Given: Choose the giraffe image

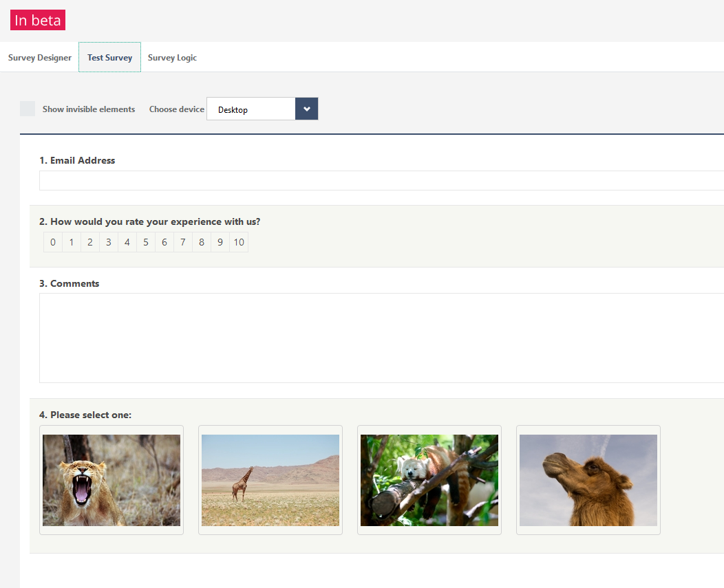Looking at the screenshot, I should point(270,480).
